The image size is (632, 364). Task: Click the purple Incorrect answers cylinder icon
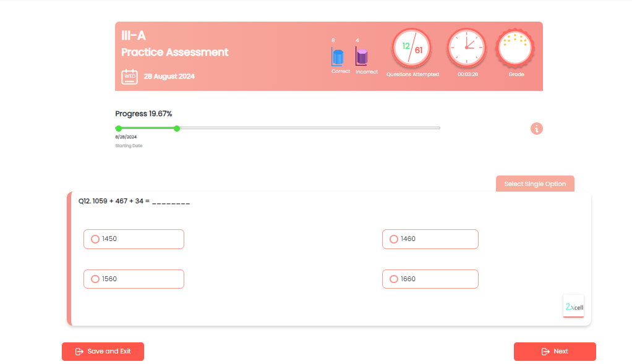tap(362, 57)
